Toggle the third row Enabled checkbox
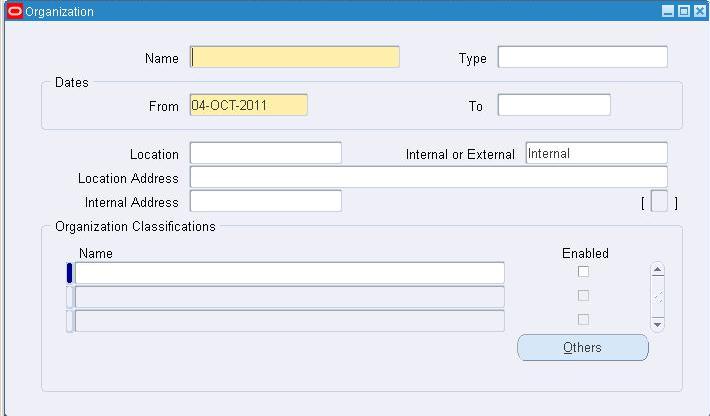Screen dimensions: 710x416 click(583, 320)
